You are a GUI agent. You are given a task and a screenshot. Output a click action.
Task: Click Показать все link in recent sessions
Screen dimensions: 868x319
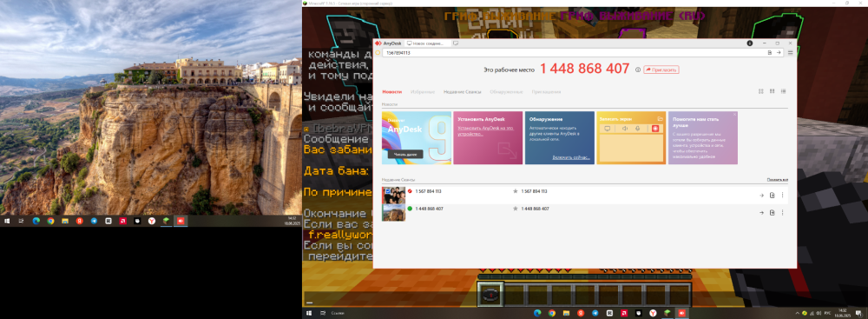777,180
